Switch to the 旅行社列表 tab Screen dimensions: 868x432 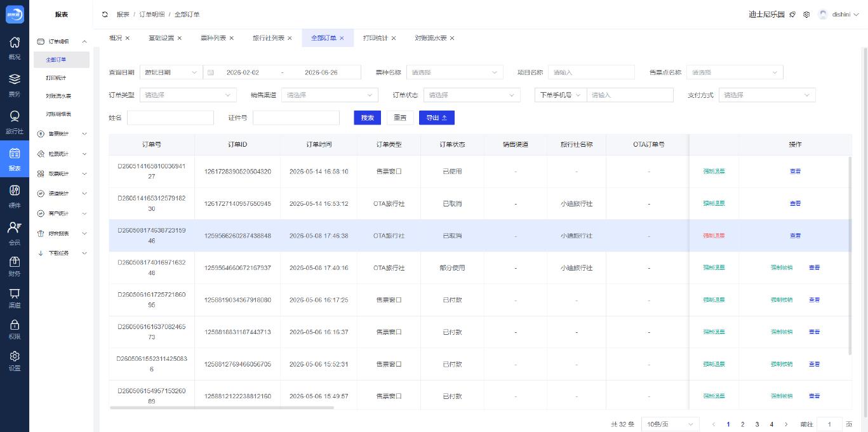click(268, 38)
